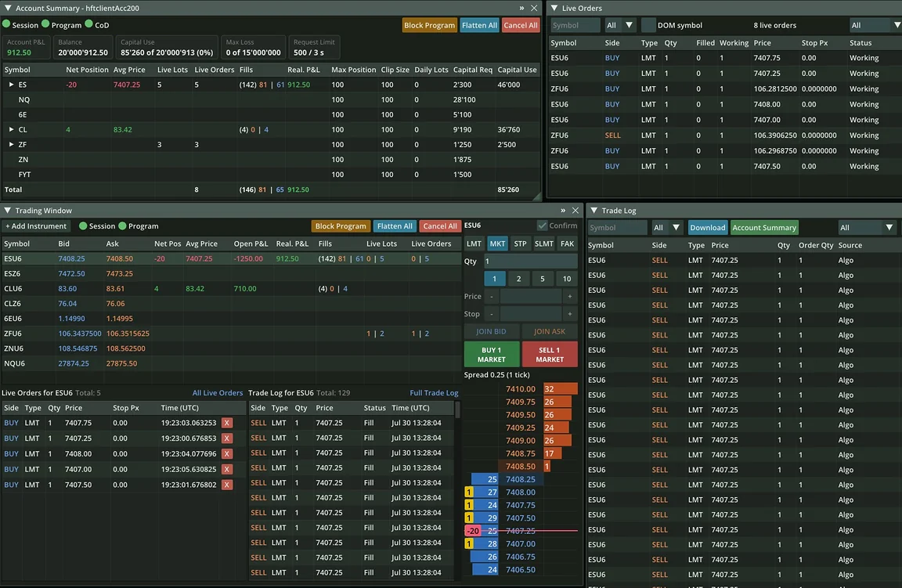Select the LMT order type tab

click(x=474, y=243)
